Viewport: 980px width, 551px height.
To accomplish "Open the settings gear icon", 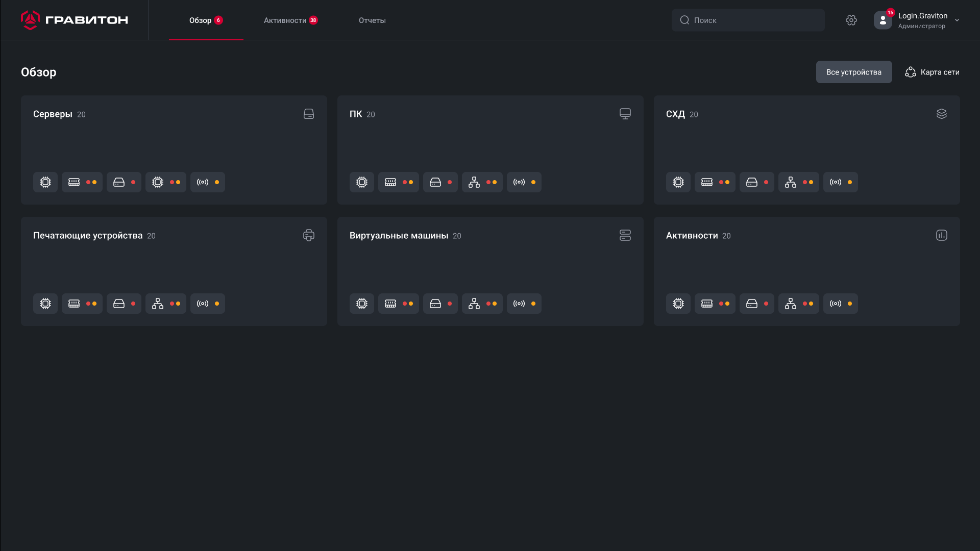I will (851, 20).
